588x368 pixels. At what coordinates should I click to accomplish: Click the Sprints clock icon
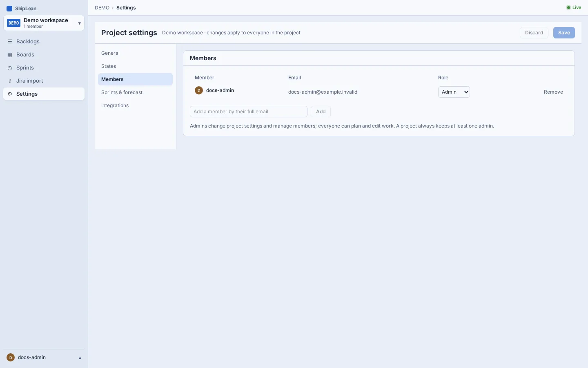10,68
